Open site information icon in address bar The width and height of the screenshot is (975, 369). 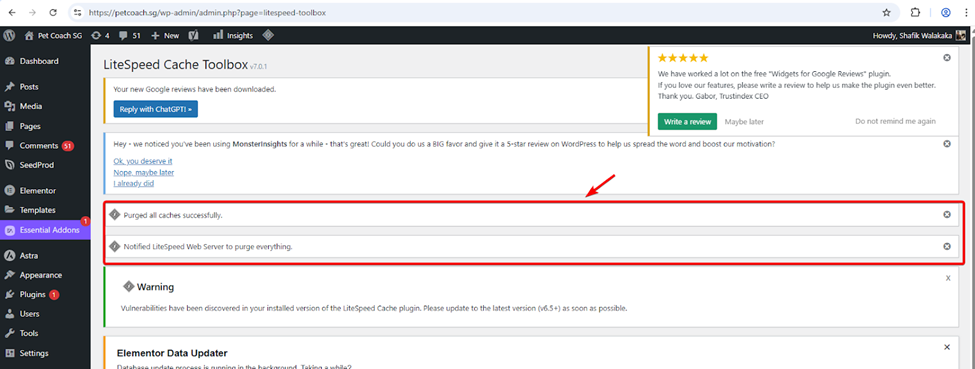click(x=77, y=12)
